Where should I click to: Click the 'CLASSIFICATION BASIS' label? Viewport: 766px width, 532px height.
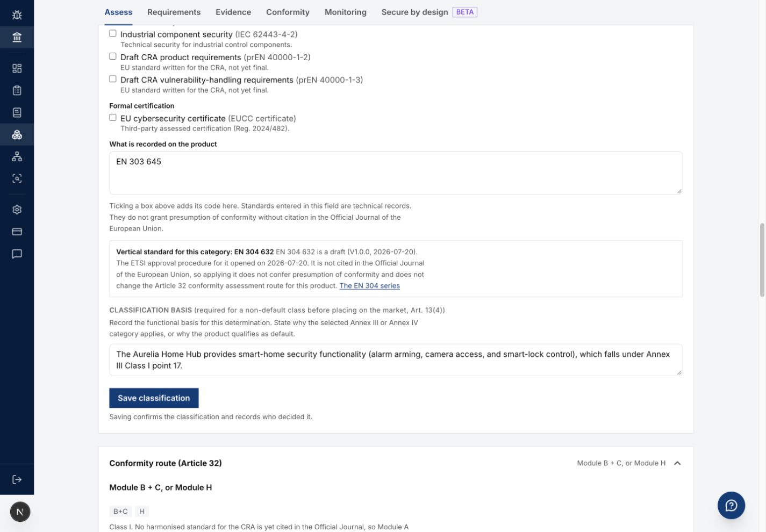pos(151,310)
